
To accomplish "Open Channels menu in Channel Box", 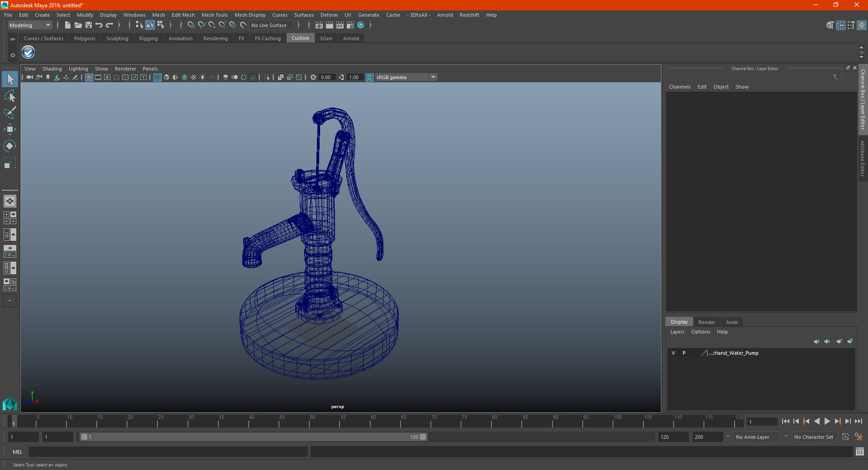I will (x=679, y=87).
